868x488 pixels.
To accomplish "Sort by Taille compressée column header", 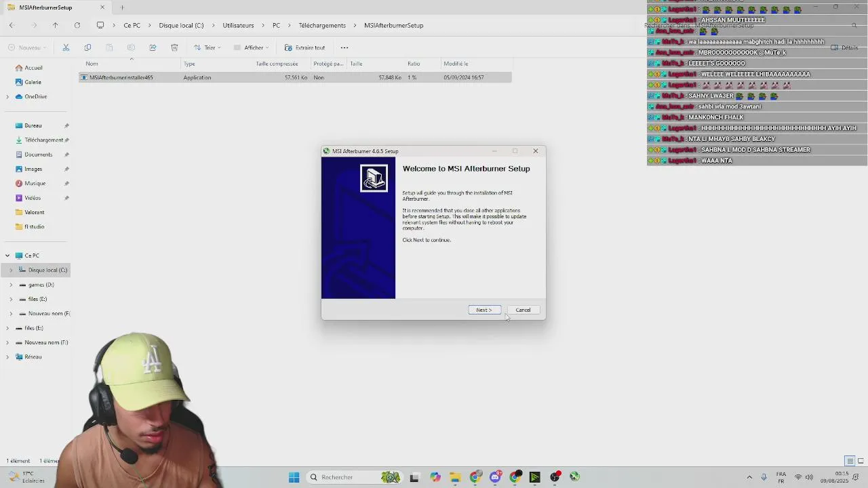I will (x=277, y=64).
